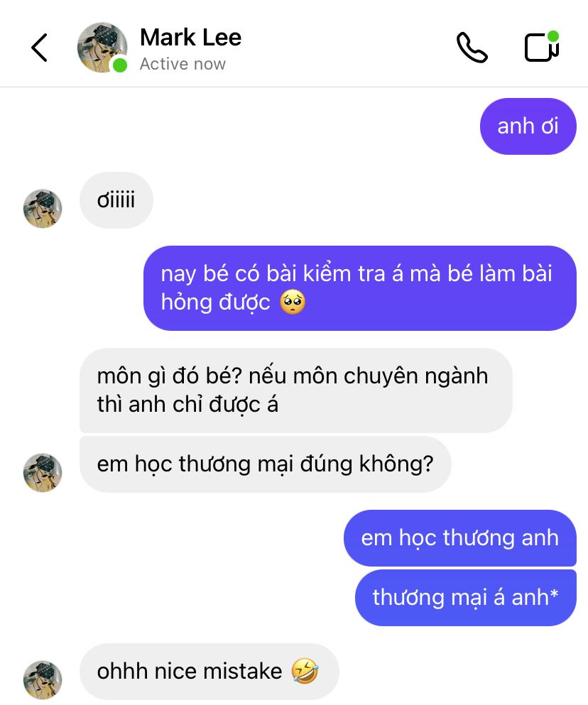Select the "em học thương mại đúng không?" bubble

(x=266, y=464)
